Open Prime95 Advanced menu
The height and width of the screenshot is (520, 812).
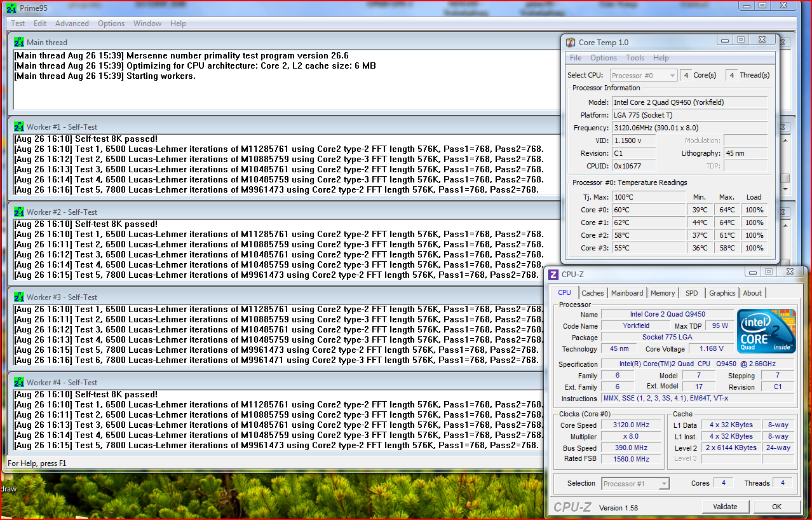tap(72, 24)
